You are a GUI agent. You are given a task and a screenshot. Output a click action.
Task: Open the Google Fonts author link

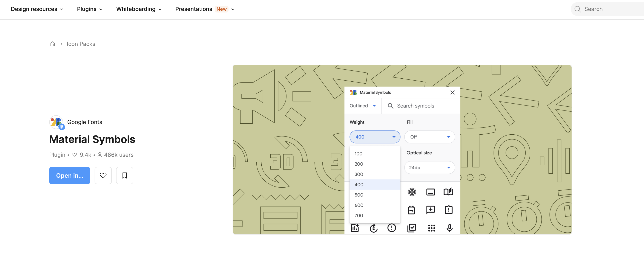point(84,122)
